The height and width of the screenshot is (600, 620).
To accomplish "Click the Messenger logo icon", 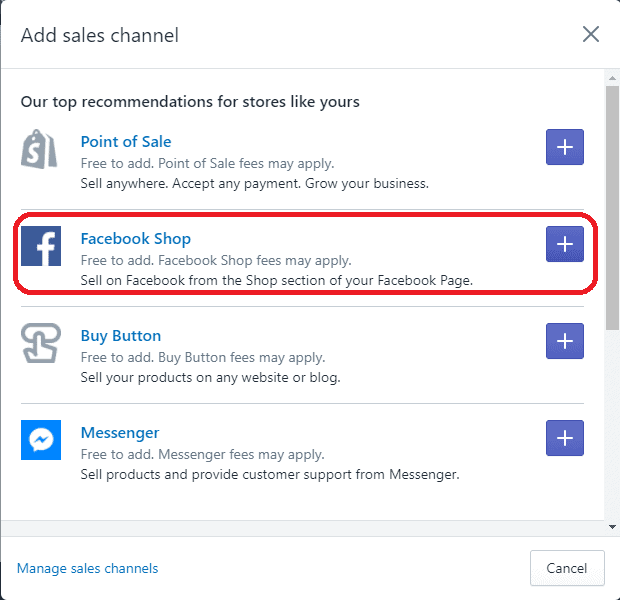I will coord(40,440).
